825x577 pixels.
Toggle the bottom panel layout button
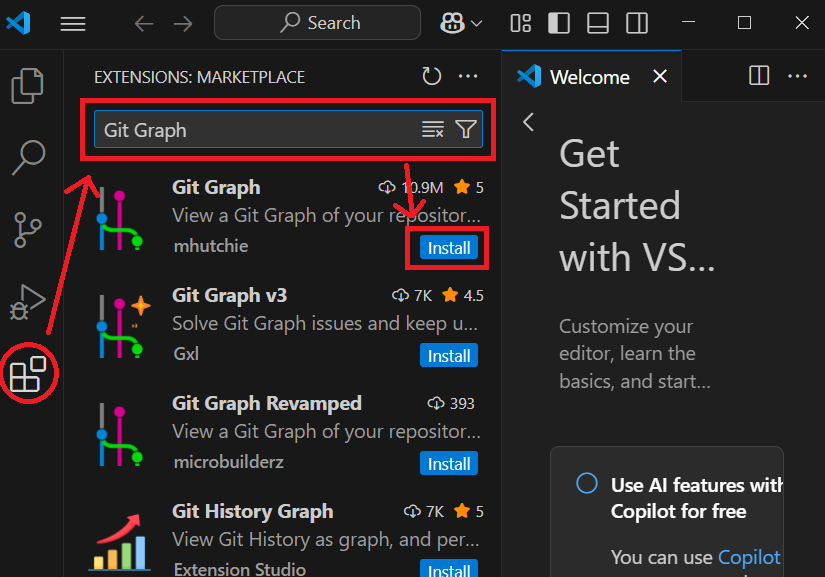click(598, 23)
